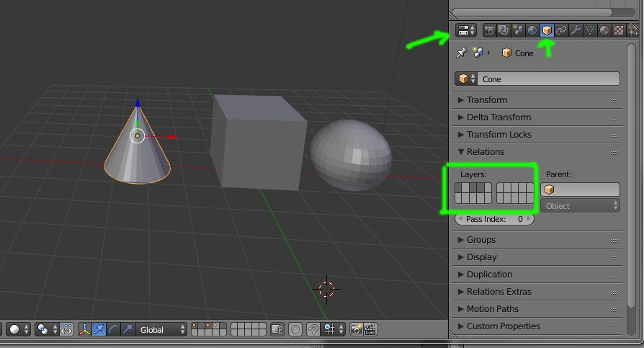Open the pivot point dropdown

tap(46, 329)
